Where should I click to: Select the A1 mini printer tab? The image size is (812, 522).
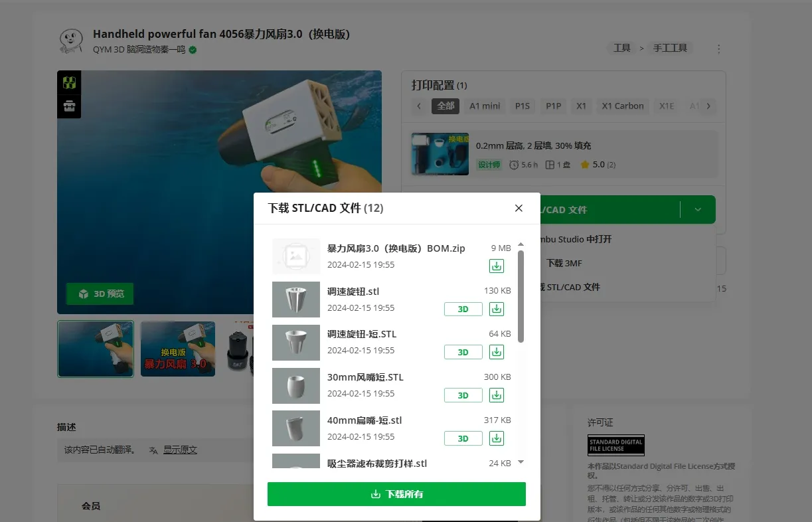pyautogui.click(x=485, y=106)
